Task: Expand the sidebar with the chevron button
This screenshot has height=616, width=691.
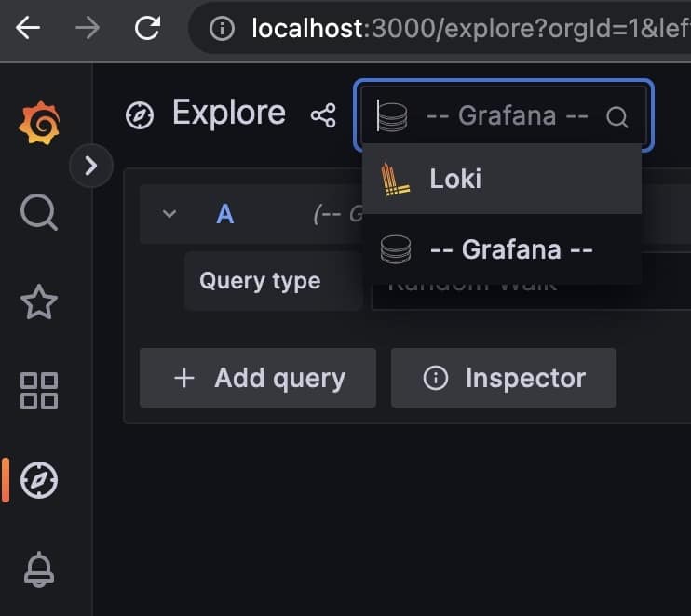Action: click(91, 166)
